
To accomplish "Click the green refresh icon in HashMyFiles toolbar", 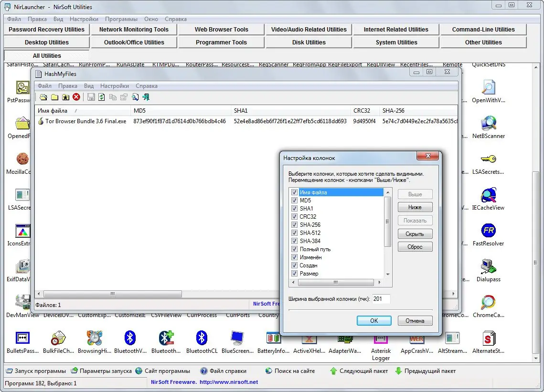I will click(102, 97).
